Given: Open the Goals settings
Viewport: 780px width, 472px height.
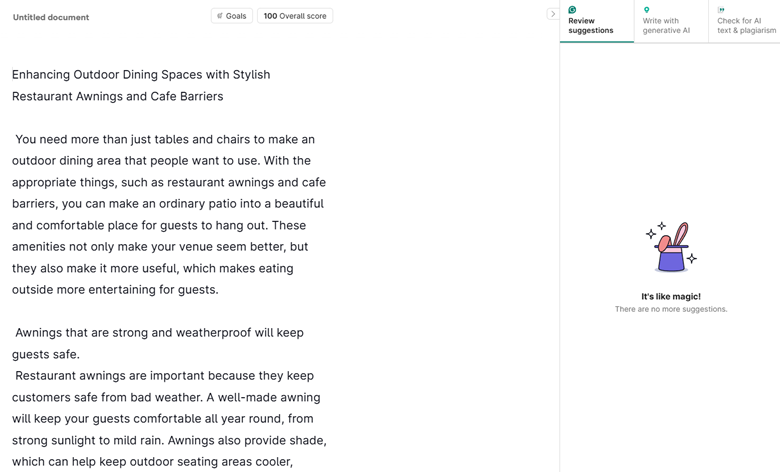Looking at the screenshot, I should coord(232,16).
